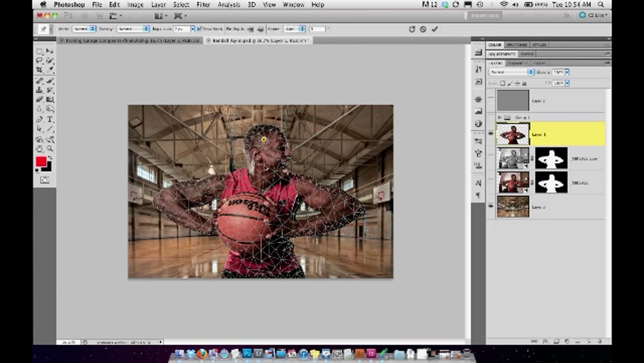Switch to the Swatches panel tab
The image size is (644, 363).
click(516, 45)
